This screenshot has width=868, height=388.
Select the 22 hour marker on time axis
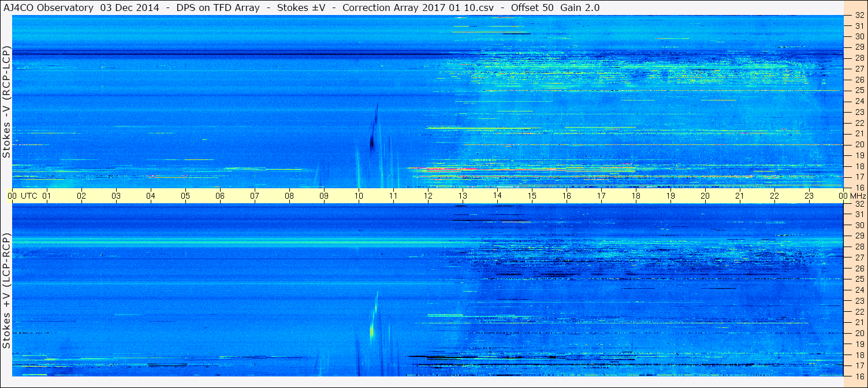(x=774, y=196)
